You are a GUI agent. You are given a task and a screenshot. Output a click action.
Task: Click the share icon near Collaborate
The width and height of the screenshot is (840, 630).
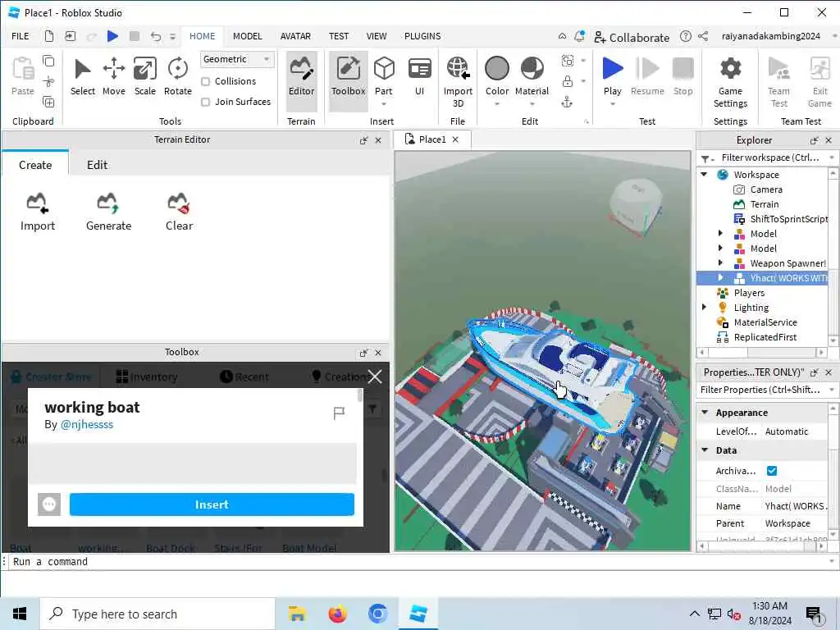pyautogui.click(x=703, y=36)
